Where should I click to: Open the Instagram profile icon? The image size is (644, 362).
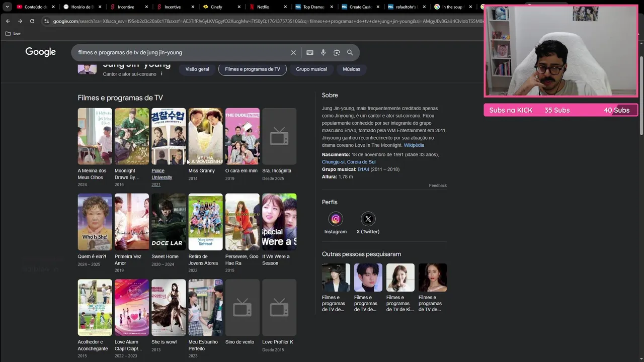tap(336, 219)
